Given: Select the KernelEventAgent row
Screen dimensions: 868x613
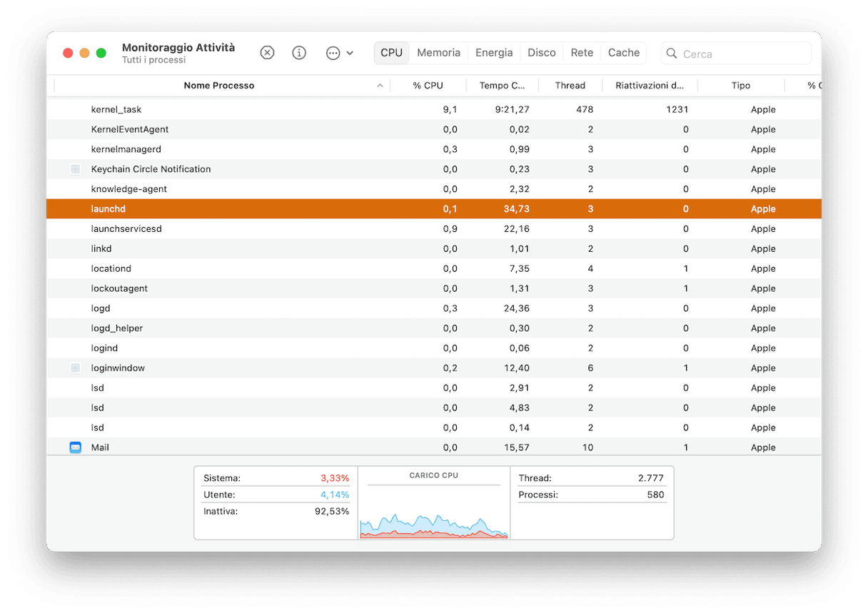Looking at the screenshot, I should coord(434,130).
